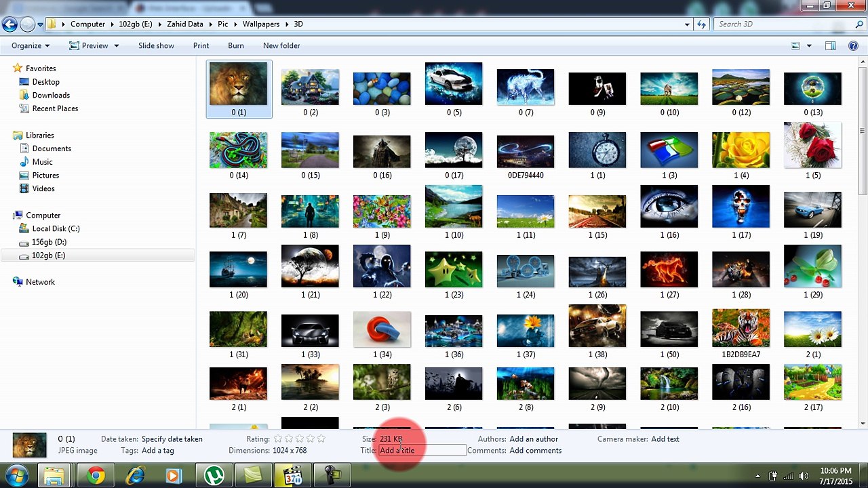The width and height of the screenshot is (868, 488).
Task: Expand the breadcrumb arrow after Computer
Action: click(112, 24)
